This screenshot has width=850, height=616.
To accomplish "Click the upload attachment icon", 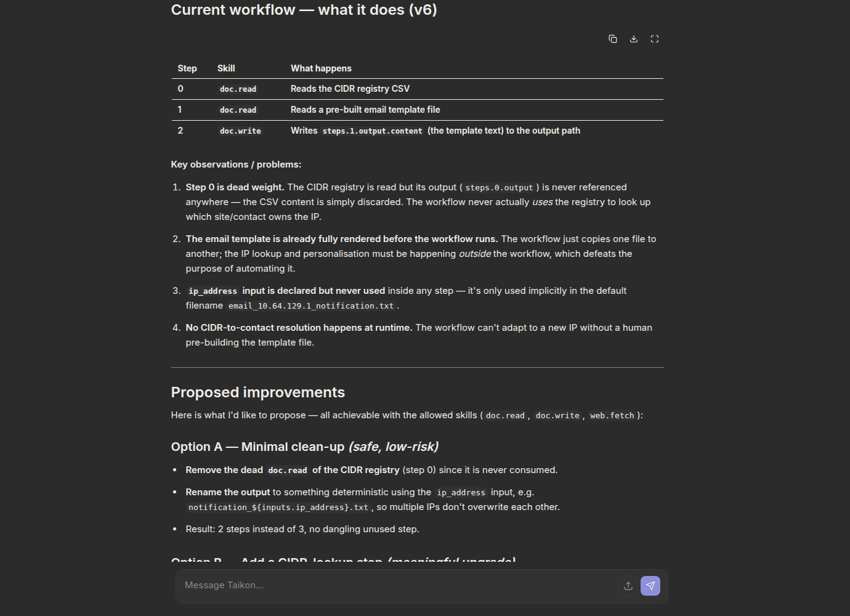I will coord(628,586).
